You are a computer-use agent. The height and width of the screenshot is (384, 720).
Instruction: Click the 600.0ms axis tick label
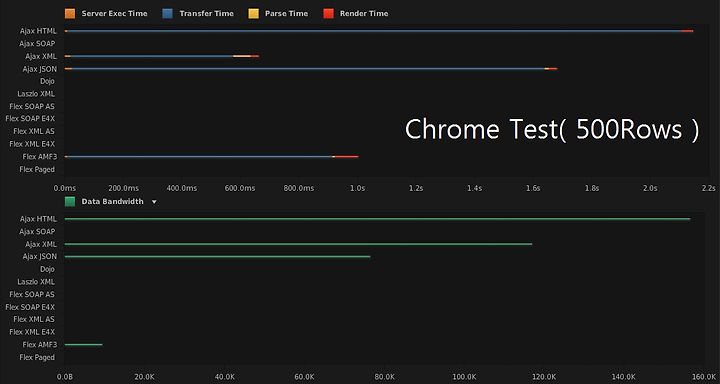(241, 188)
